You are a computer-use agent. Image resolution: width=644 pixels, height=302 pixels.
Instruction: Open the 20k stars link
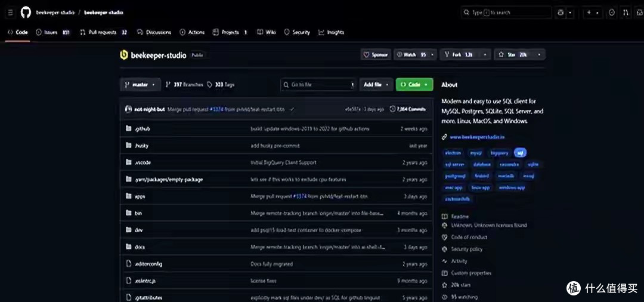460,285
